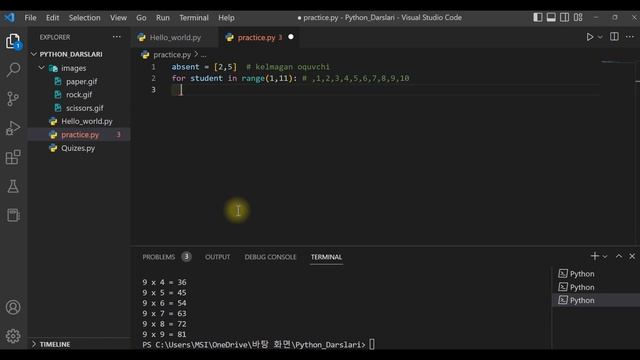The image size is (640, 360).
Task: Open the View menu
Action: pos(118,18)
